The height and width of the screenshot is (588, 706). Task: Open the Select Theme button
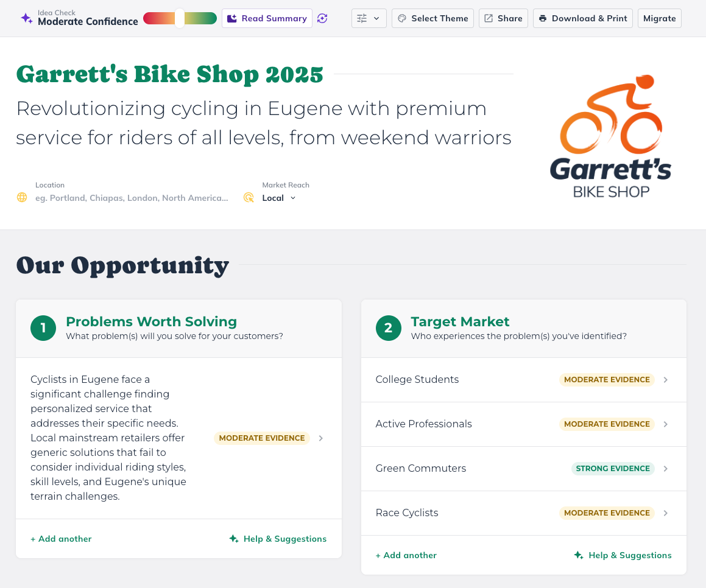[x=432, y=18]
